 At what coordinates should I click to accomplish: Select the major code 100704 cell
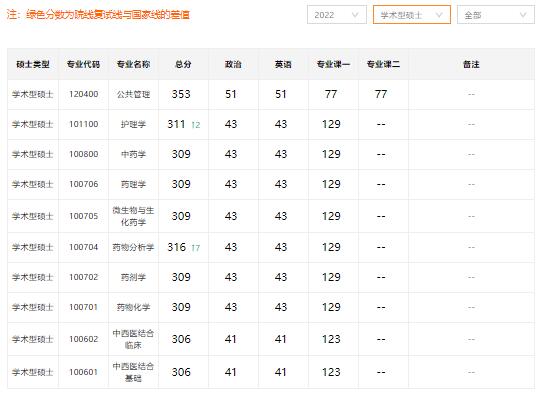(x=83, y=247)
